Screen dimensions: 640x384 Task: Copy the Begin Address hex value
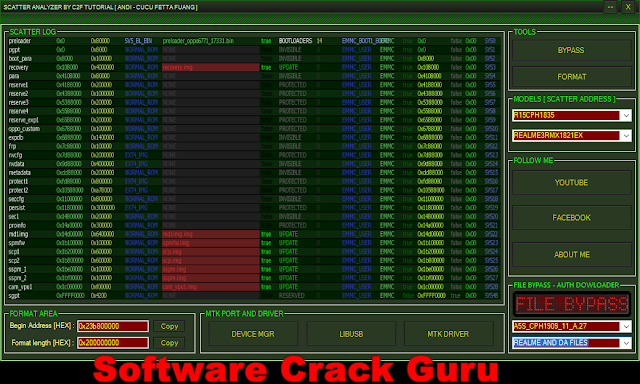click(169, 326)
